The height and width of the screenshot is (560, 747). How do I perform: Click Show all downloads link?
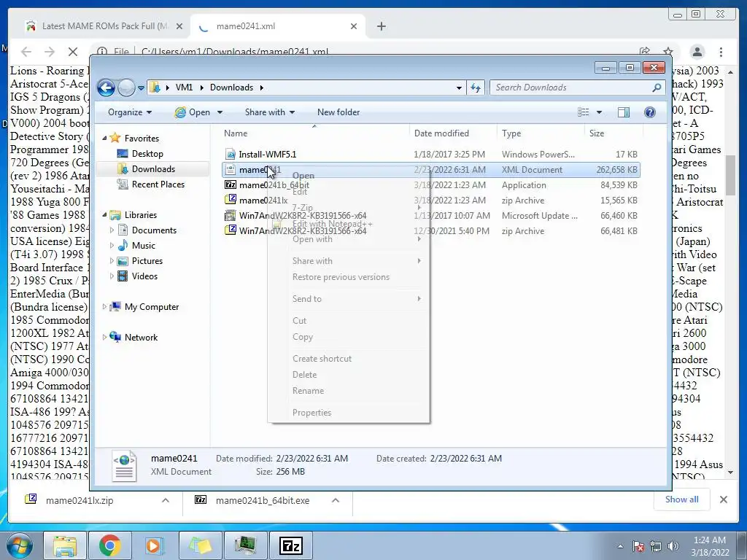tap(682, 499)
